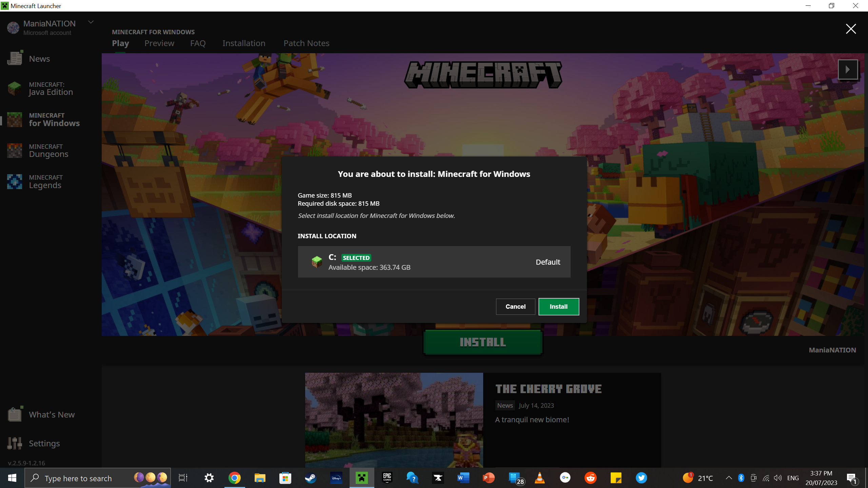
Task: Open the News section in sidebar
Action: [x=39, y=59]
